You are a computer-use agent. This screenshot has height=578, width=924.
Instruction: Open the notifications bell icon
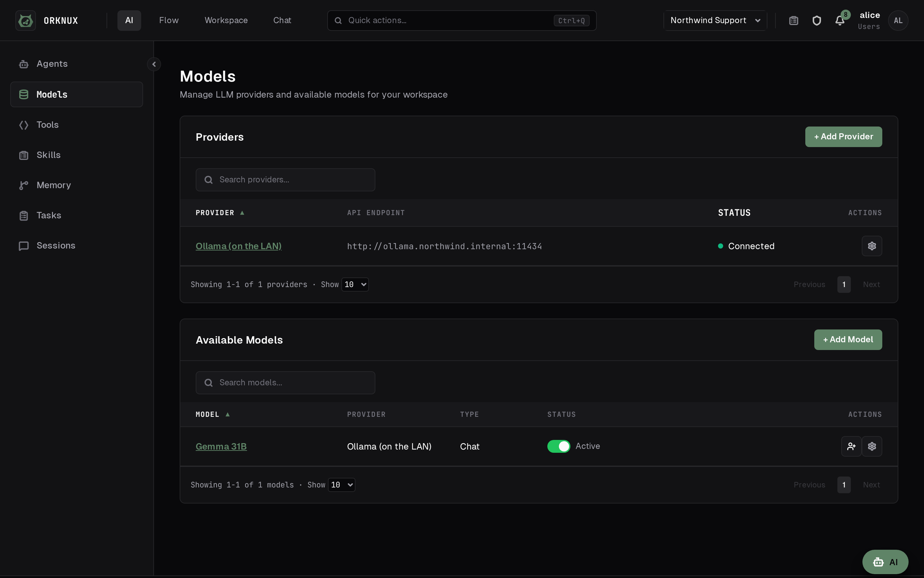point(840,20)
